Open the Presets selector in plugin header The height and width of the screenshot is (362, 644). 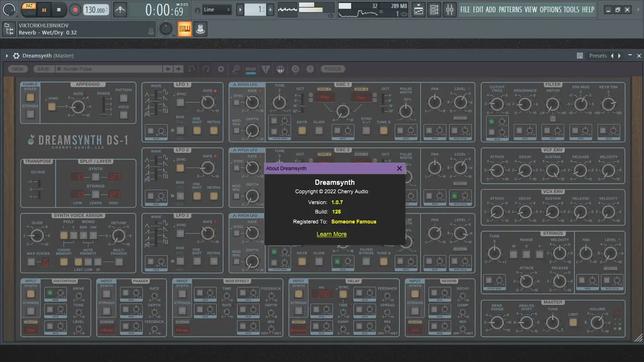pyautogui.click(x=598, y=56)
